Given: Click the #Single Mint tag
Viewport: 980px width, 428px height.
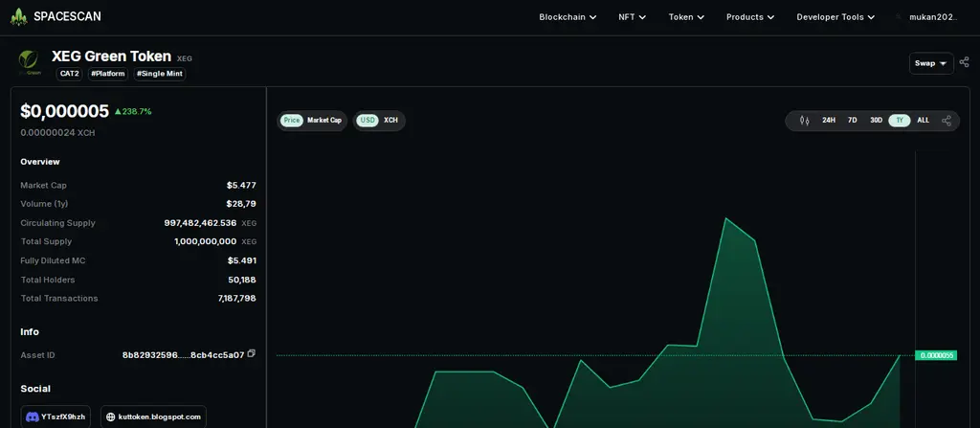Looking at the screenshot, I should coord(160,74).
